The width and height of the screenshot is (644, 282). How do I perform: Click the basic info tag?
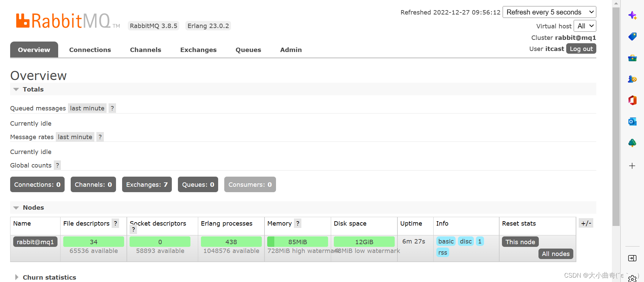coord(446,241)
